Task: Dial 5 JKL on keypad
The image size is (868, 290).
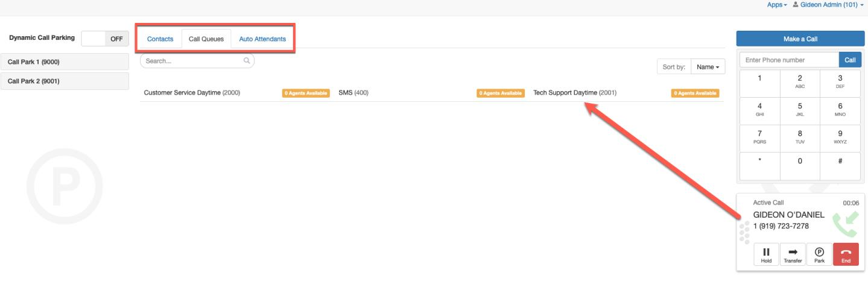Action: [800, 110]
